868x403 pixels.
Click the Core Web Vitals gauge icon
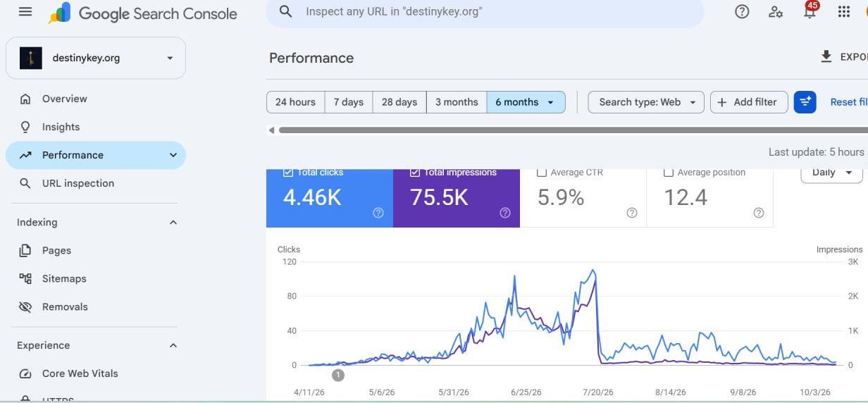click(25, 373)
